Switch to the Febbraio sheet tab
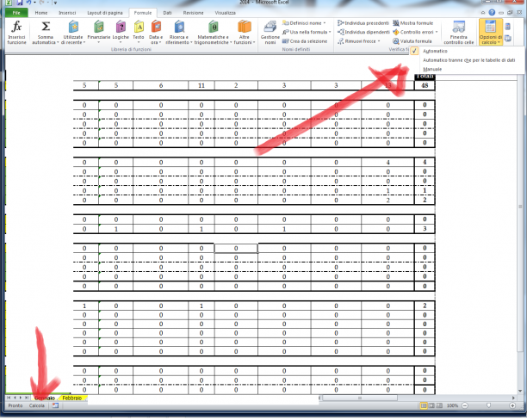 click(72, 398)
